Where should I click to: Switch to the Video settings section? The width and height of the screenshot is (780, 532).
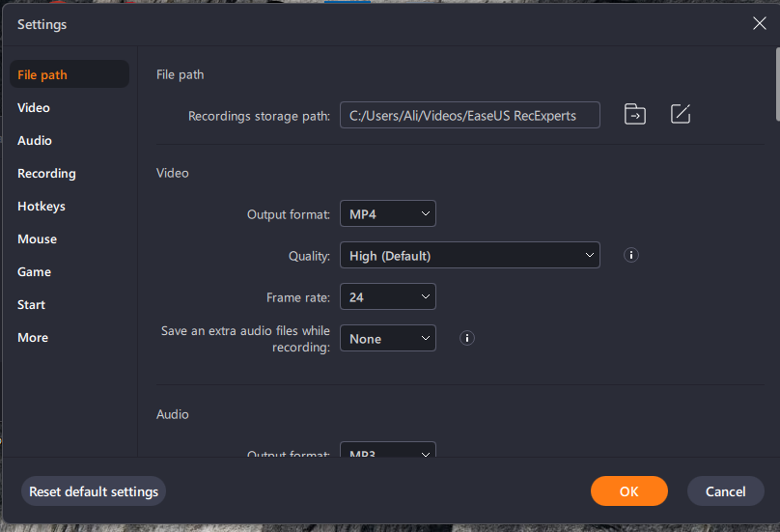pyautogui.click(x=34, y=108)
